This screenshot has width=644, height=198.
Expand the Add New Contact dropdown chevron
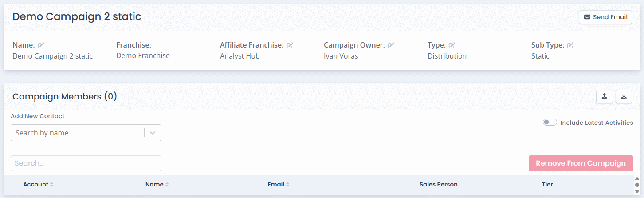click(153, 133)
